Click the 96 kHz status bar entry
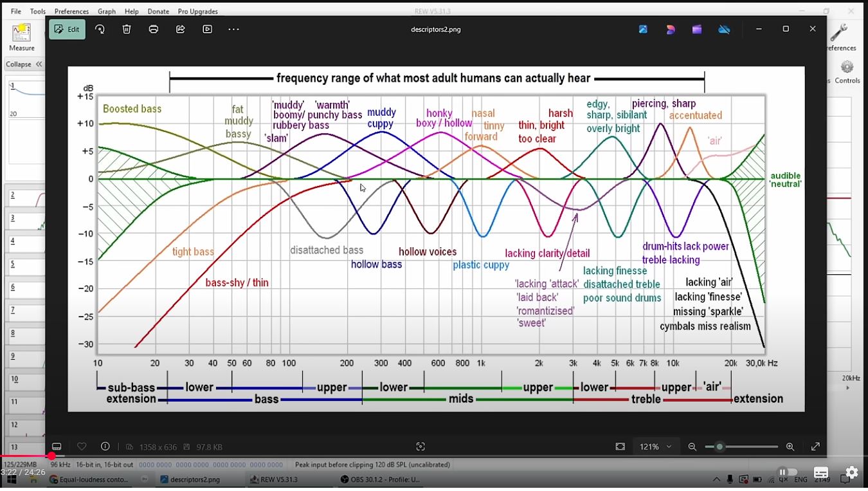Viewport: 868px width, 491px height. pos(60,465)
